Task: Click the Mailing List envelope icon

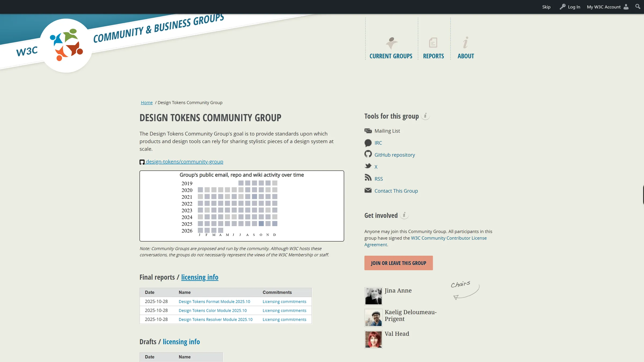Action: 368,131
